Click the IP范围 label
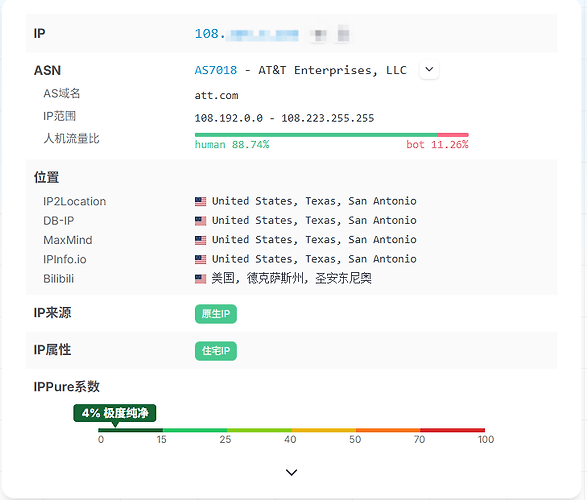 click(x=60, y=116)
